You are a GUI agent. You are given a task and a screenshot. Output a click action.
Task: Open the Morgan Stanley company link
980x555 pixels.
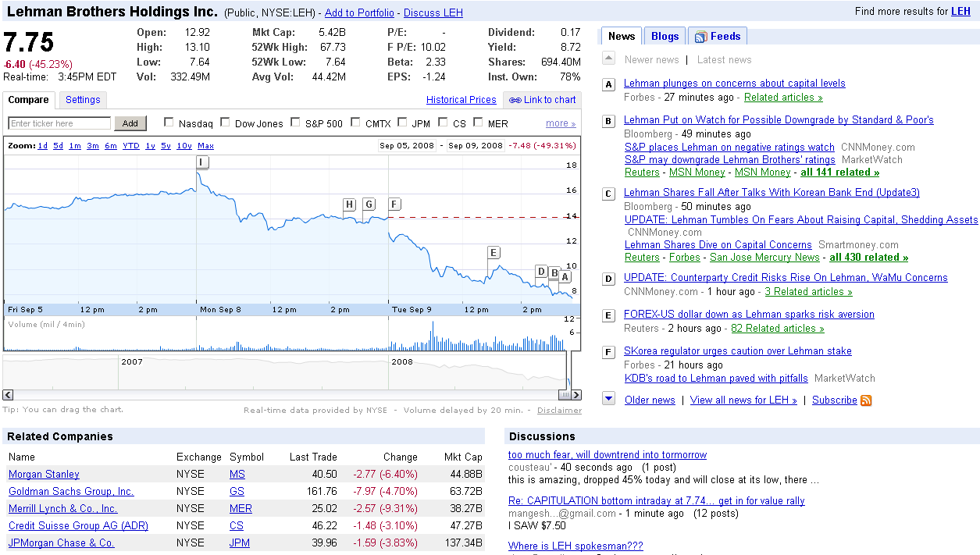click(x=44, y=475)
